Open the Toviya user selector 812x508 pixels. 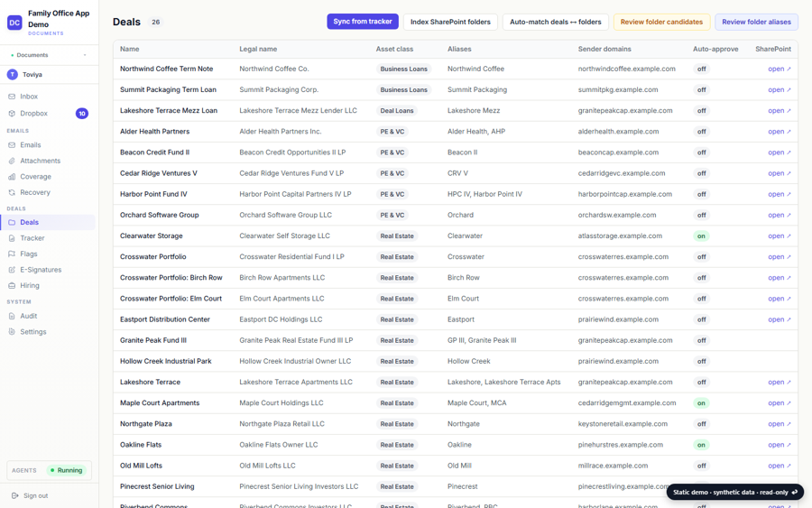pyautogui.click(x=50, y=75)
